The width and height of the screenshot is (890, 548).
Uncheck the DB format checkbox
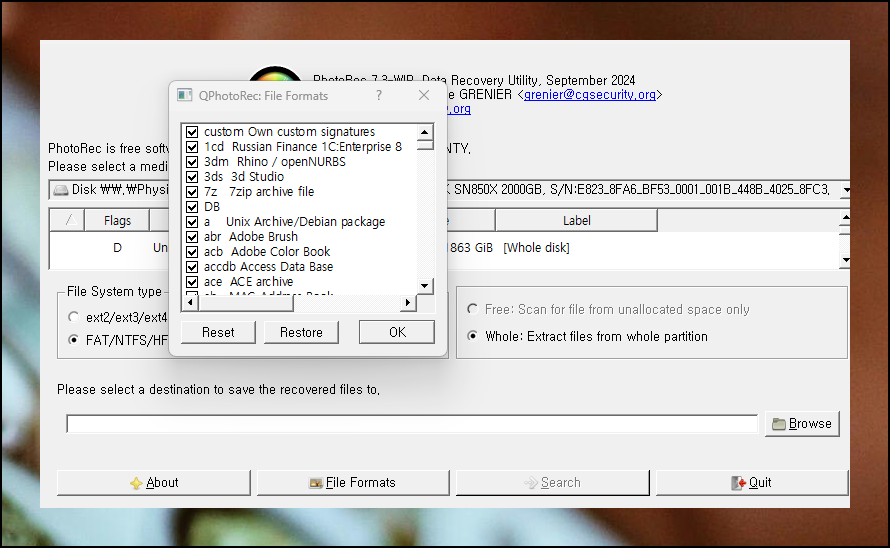click(192, 207)
